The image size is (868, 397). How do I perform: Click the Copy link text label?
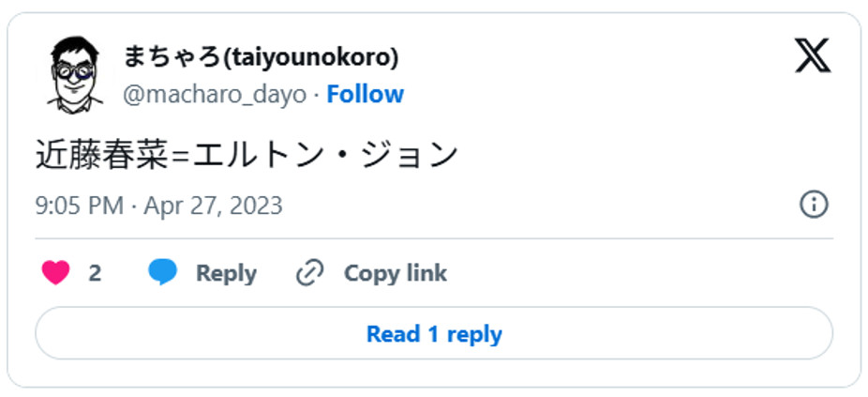[x=395, y=273]
